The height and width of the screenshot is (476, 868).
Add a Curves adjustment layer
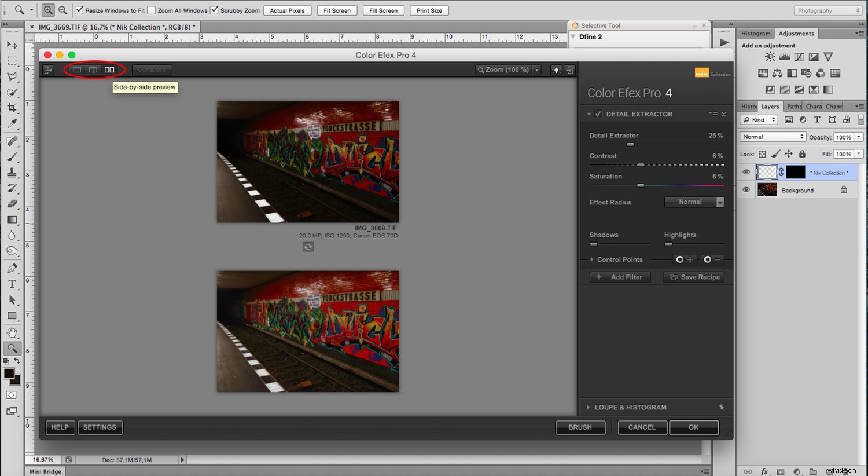pyautogui.click(x=799, y=56)
